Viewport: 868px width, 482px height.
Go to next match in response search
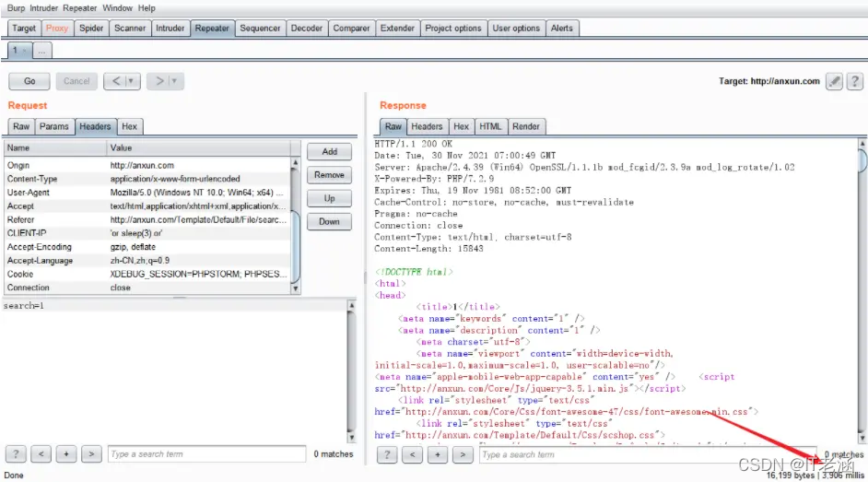pos(463,455)
